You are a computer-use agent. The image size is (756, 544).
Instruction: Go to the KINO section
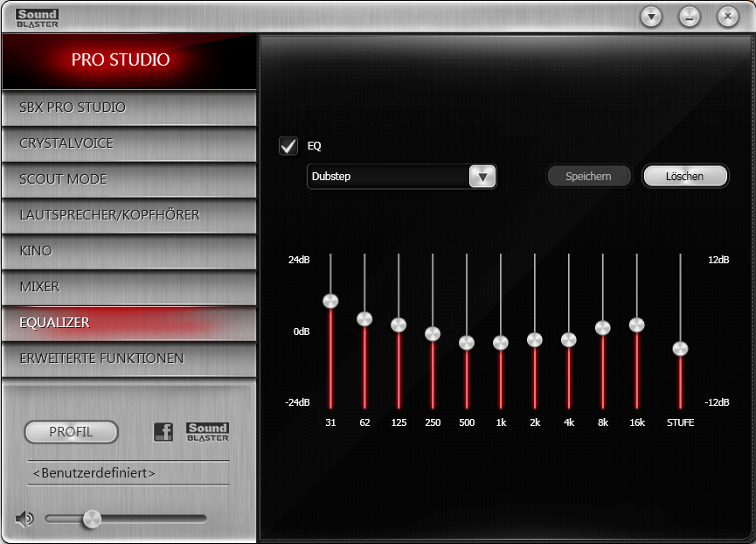tap(128, 251)
